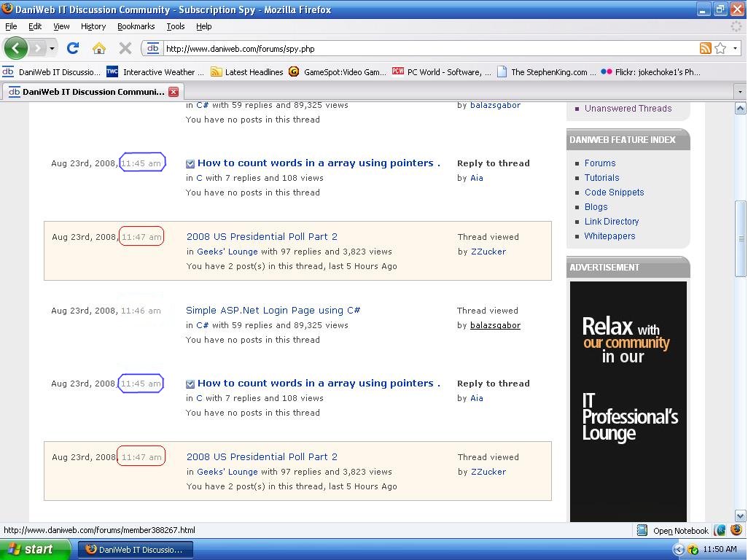Open the list all tabs dropdown

click(740, 92)
